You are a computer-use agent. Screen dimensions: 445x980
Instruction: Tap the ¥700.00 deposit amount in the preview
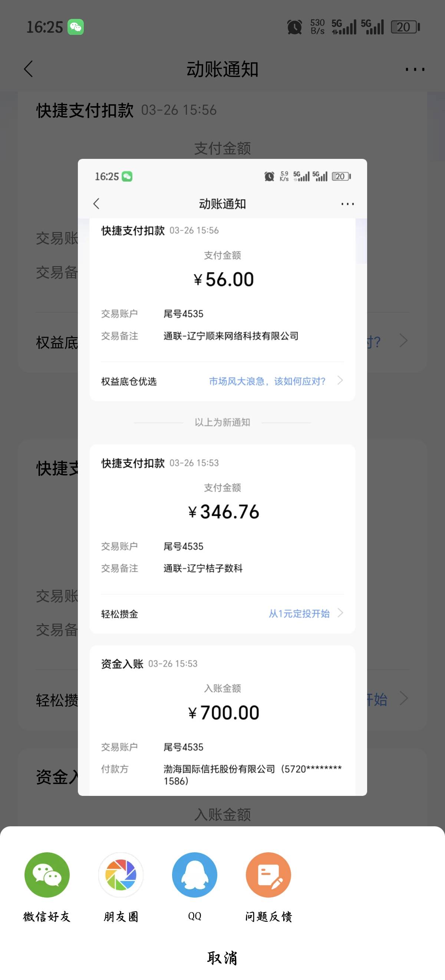(x=224, y=713)
